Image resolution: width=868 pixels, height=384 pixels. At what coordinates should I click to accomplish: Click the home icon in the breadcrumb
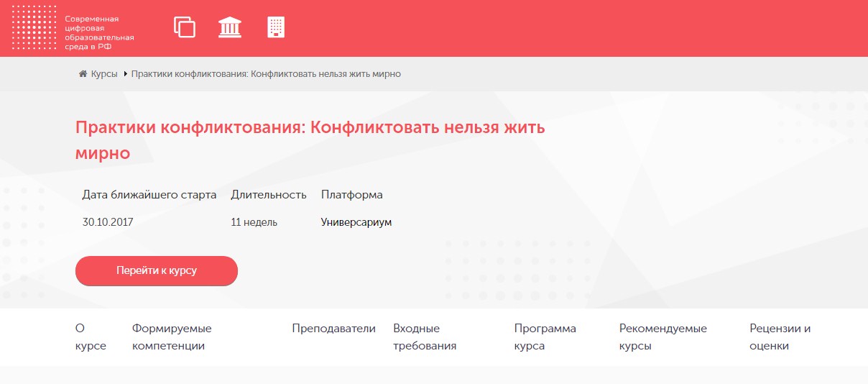[83, 74]
